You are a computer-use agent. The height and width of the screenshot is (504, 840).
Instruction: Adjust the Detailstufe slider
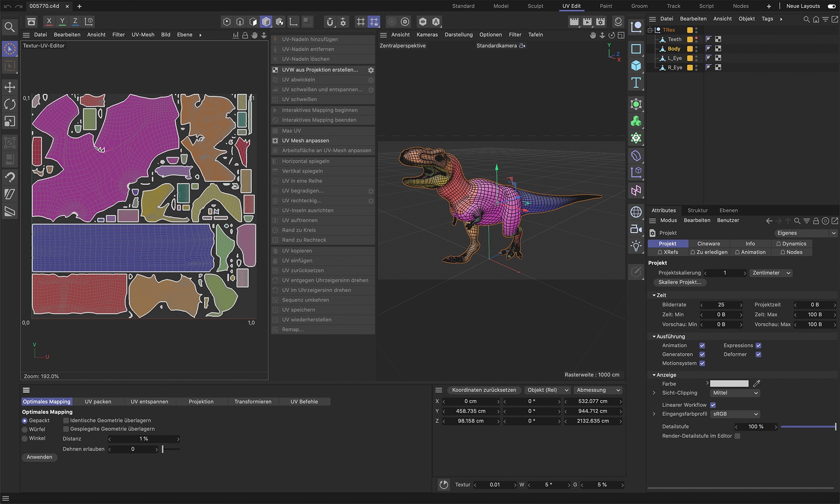click(808, 427)
